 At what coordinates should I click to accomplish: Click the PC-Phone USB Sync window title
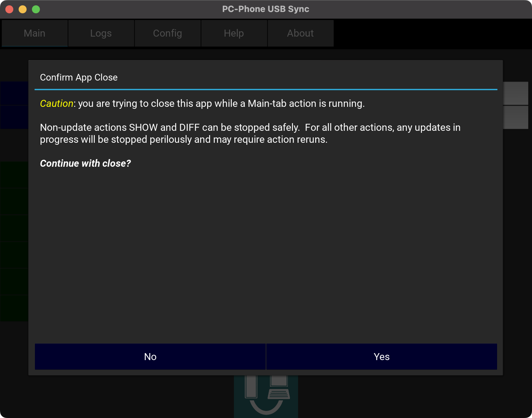click(266, 9)
